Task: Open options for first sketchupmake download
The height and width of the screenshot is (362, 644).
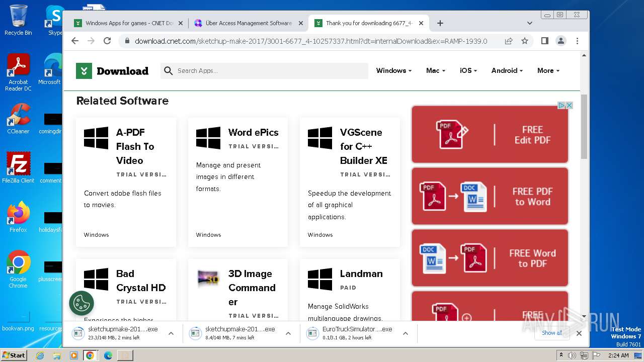Action: click(171, 333)
